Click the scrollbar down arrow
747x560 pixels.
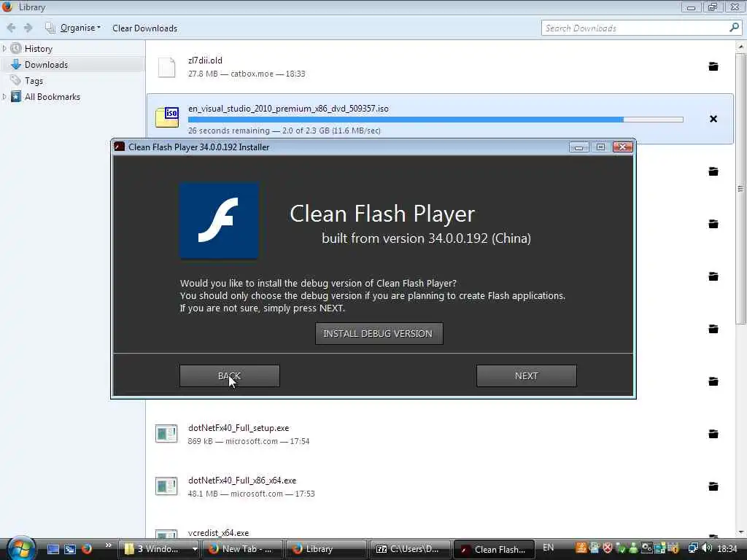741,532
